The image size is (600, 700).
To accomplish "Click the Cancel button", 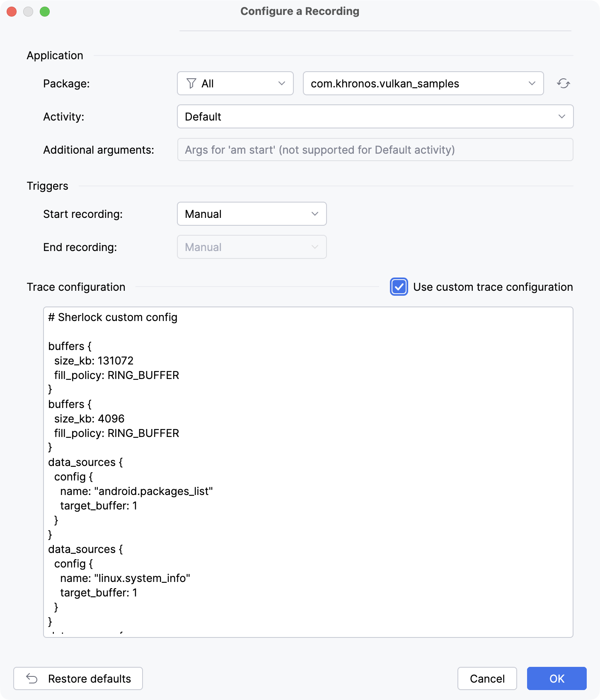I will (487, 678).
